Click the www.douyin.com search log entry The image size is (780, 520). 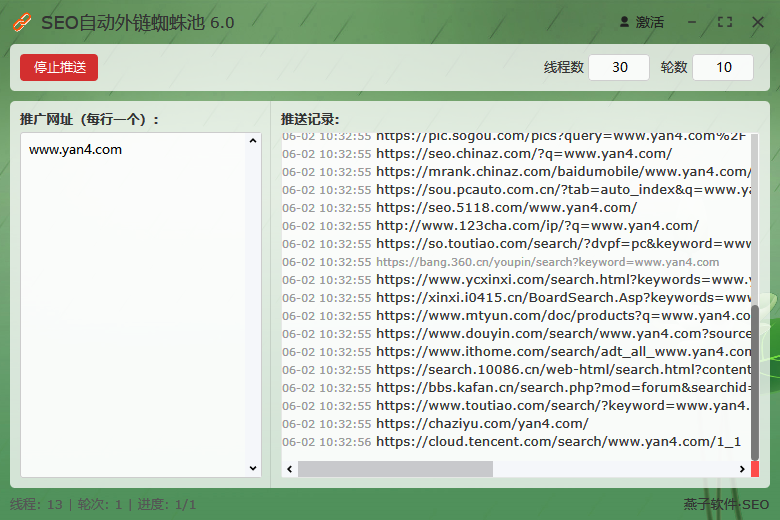click(x=563, y=334)
